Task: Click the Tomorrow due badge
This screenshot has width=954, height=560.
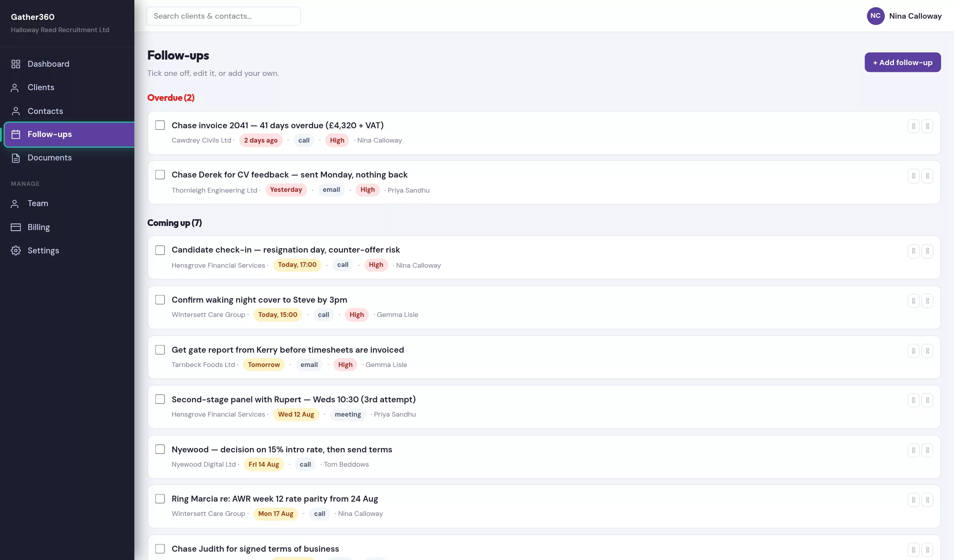Action: point(264,365)
